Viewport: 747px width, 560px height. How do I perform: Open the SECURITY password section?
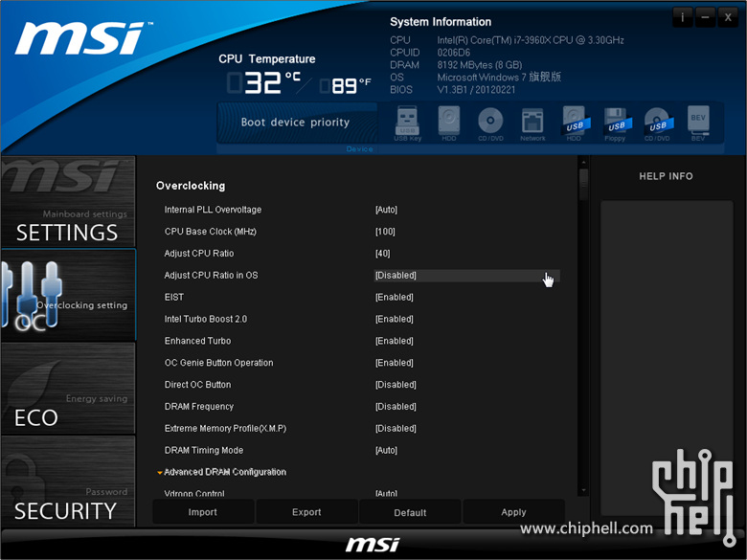(x=68, y=481)
